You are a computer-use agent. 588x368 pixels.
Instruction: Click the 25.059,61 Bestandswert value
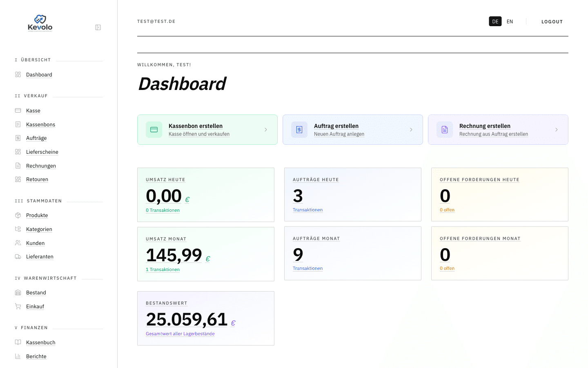click(x=187, y=319)
